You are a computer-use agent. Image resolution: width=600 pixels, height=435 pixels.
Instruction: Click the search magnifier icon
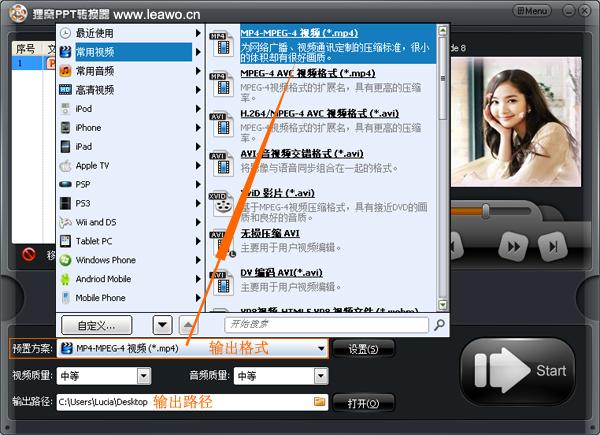point(439,325)
